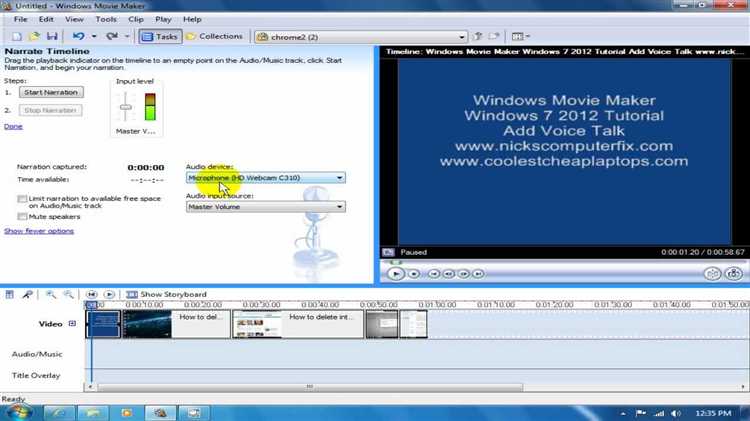Click the Set Audio Levels timeline icon

click(x=10, y=294)
